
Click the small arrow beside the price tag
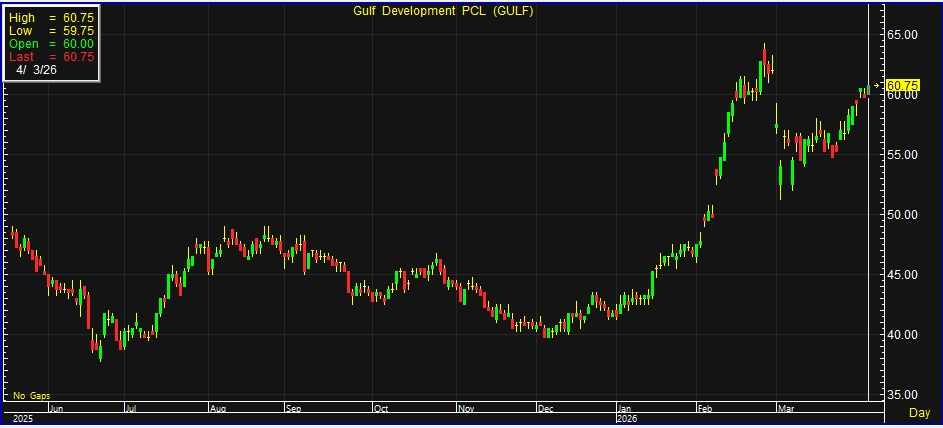pos(879,85)
